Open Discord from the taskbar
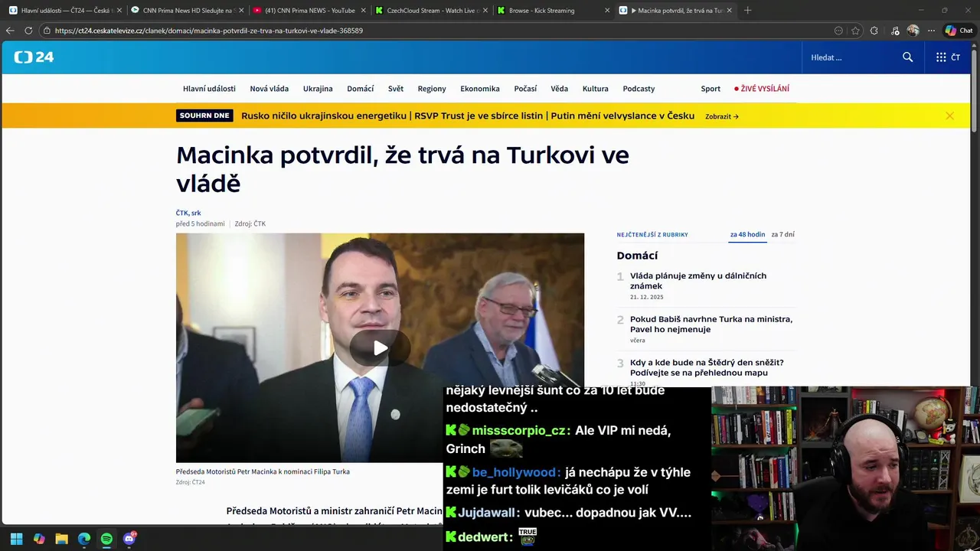980x551 pixels. tap(129, 539)
